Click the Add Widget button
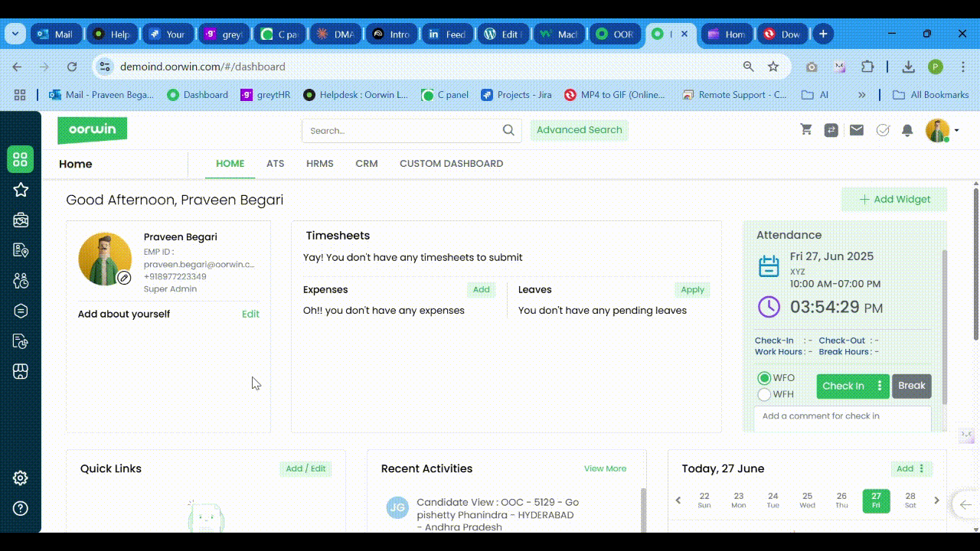 (894, 200)
